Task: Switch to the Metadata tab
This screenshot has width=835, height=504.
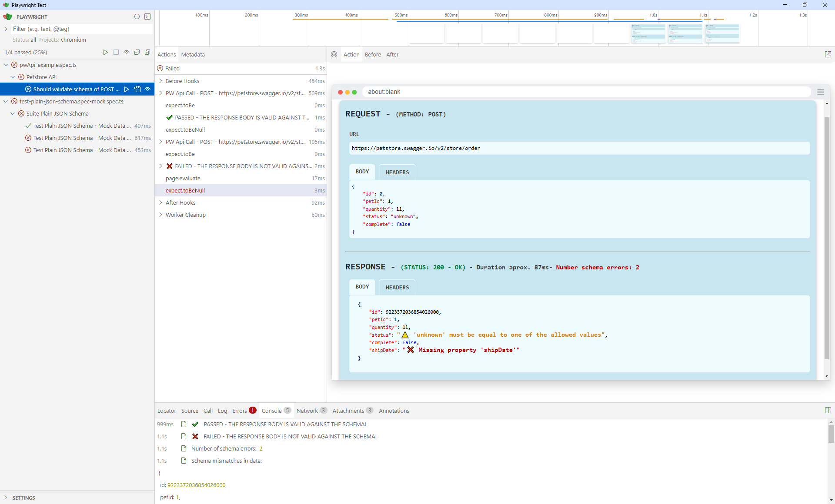Action: coord(193,54)
